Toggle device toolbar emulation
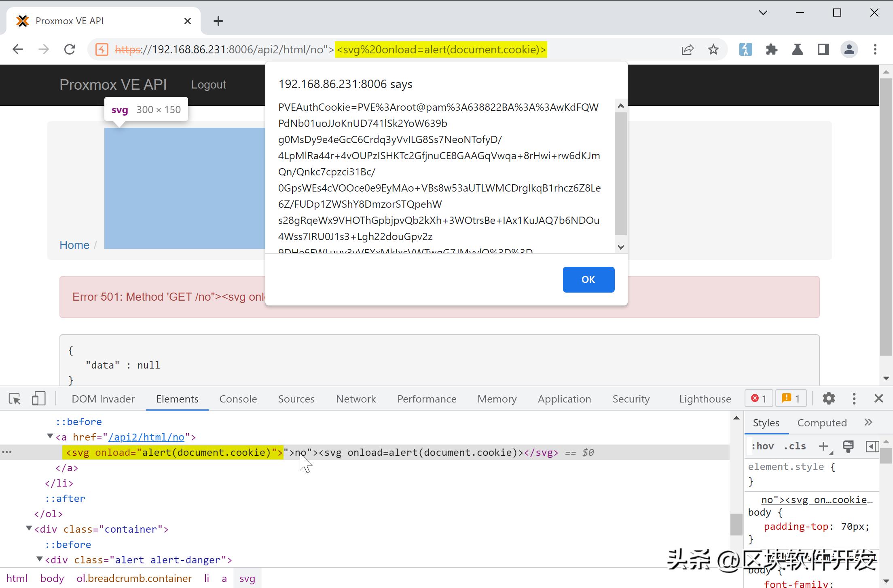893x588 pixels. (x=38, y=398)
